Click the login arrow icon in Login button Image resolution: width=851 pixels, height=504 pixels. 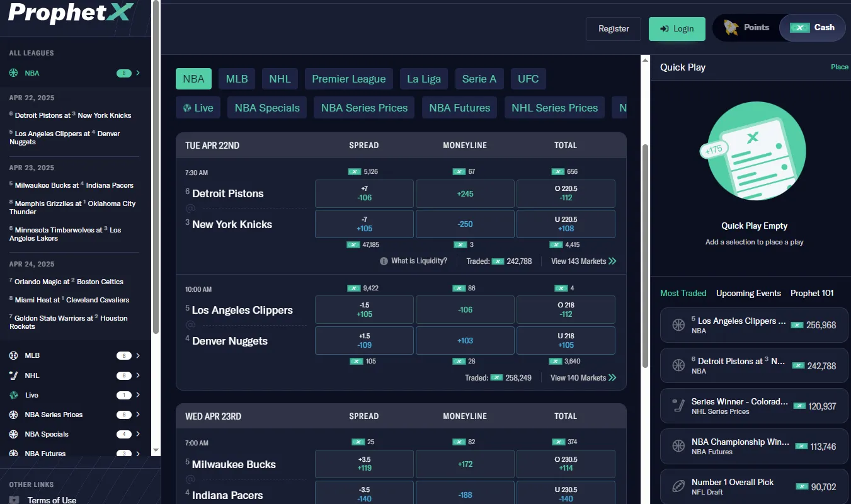coord(664,28)
